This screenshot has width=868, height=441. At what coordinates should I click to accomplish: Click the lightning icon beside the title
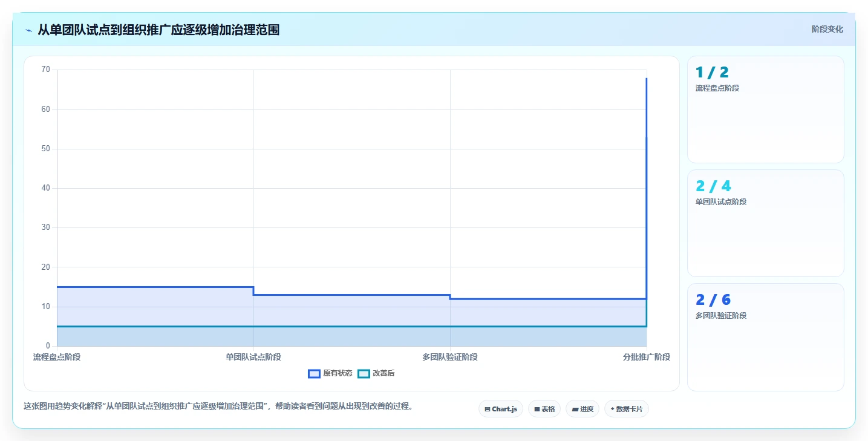coord(28,30)
